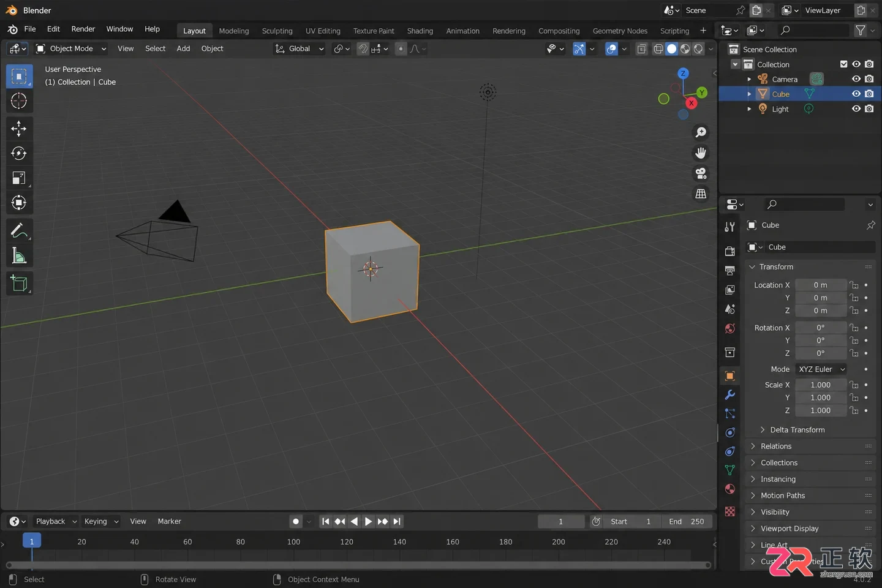Select the Cursor tool in the toolbar

[x=19, y=101]
